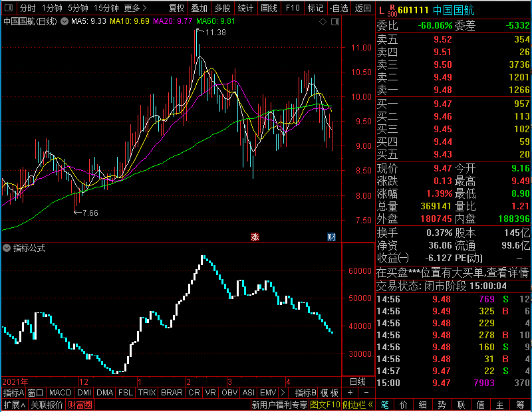Click the L badge beside stock code 601111
Viewport: 532px width, 412px height.
[382, 11]
